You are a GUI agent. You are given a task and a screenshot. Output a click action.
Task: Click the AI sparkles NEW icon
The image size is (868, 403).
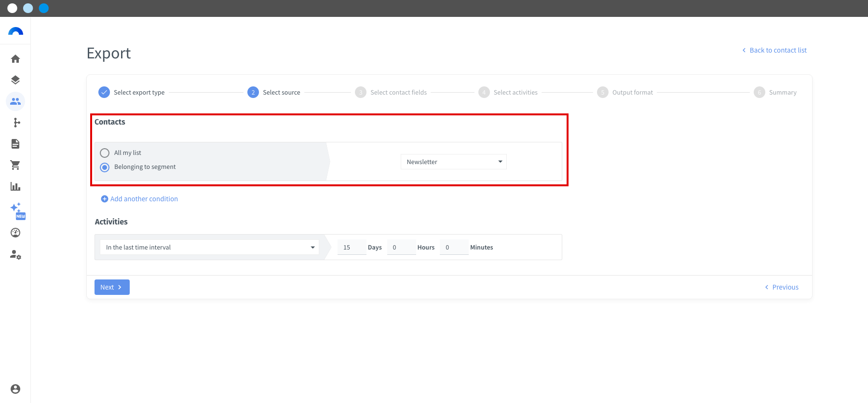pos(17,209)
